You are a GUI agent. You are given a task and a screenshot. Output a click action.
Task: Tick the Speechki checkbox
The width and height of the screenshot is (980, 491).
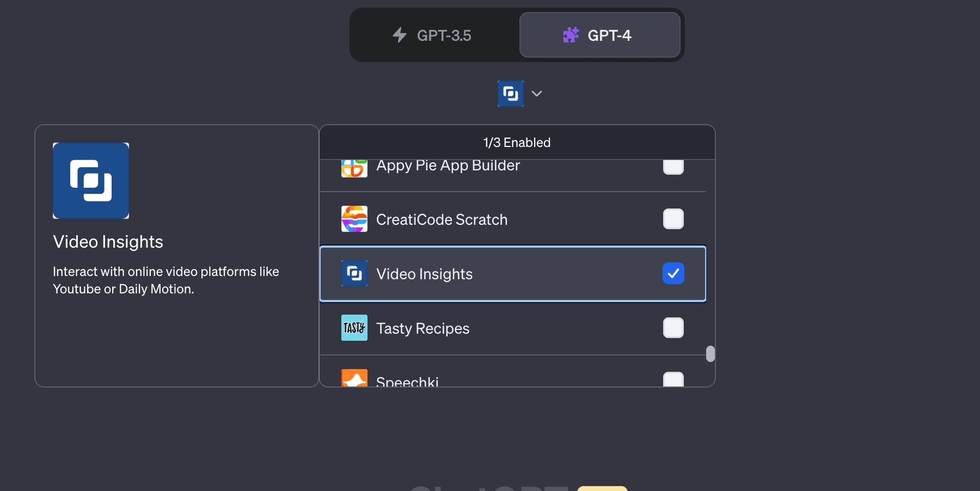673,379
